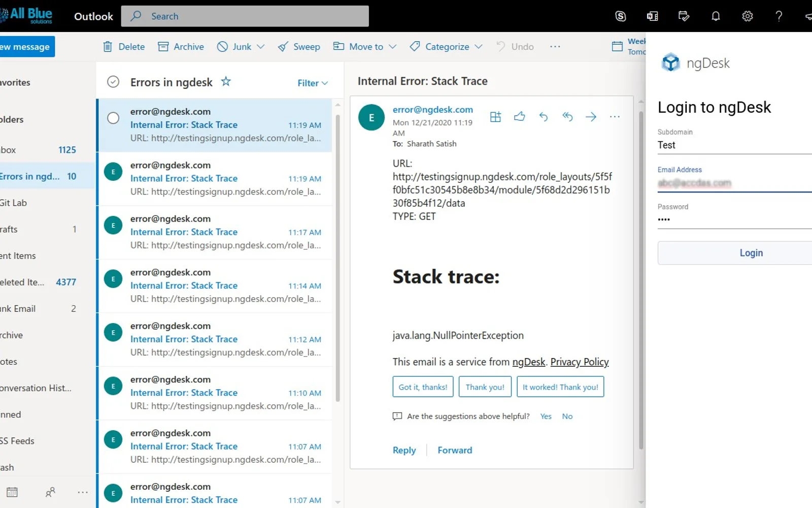The width and height of the screenshot is (812, 508).
Task: Click Archive in the toolbar
Action: pyautogui.click(x=181, y=47)
